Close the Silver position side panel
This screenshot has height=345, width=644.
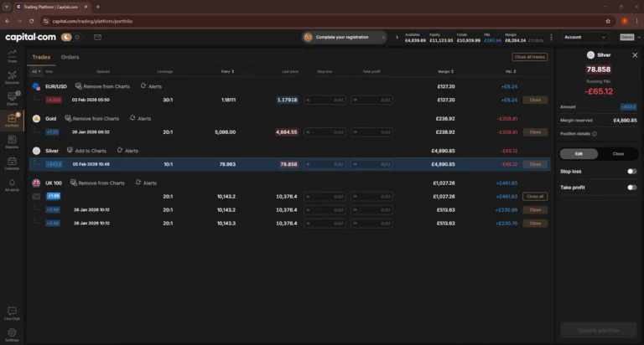click(635, 55)
